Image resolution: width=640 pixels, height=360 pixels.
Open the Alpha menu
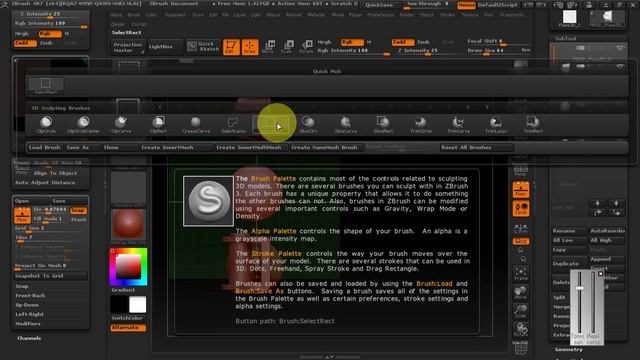(116, 15)
